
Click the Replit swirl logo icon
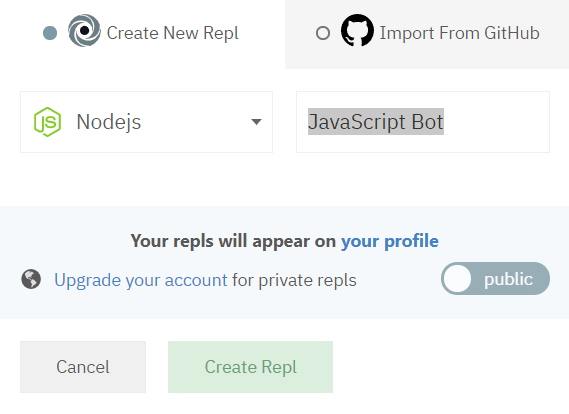point(85,30)
